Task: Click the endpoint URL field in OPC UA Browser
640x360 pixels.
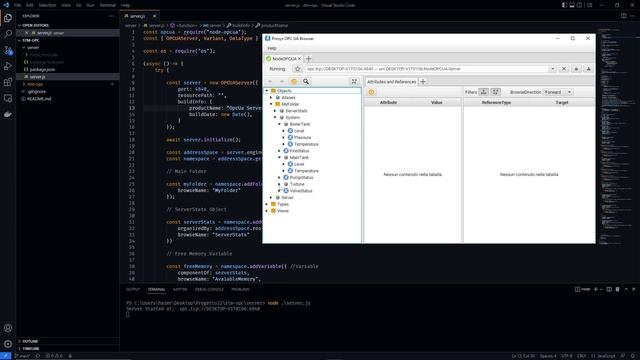Action: [427, 69]
